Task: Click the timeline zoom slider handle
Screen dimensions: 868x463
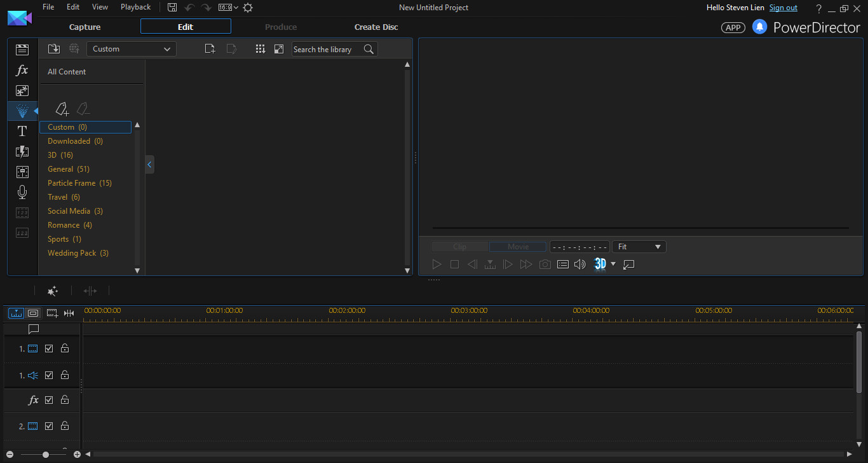Action: pos(46,455)
